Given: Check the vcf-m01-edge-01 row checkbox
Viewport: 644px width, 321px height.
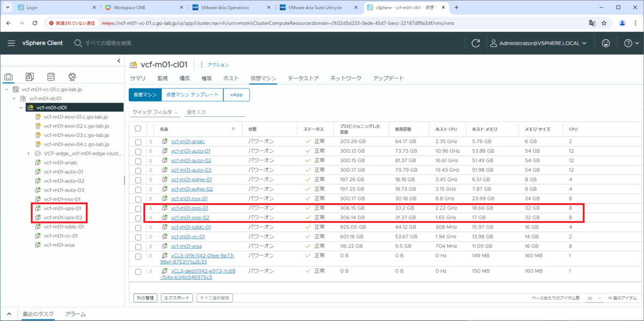Looking at the screenshot, I should 138,180.
